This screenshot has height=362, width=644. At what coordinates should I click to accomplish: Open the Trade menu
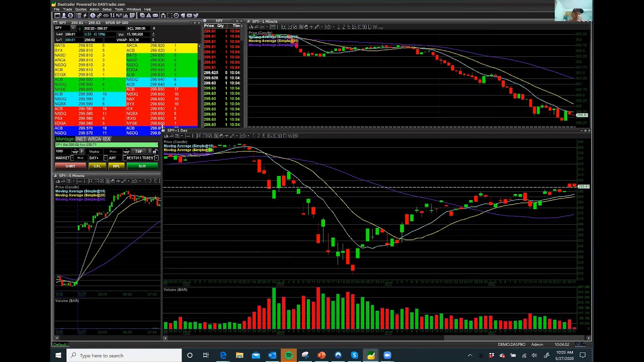pos(67,9)
